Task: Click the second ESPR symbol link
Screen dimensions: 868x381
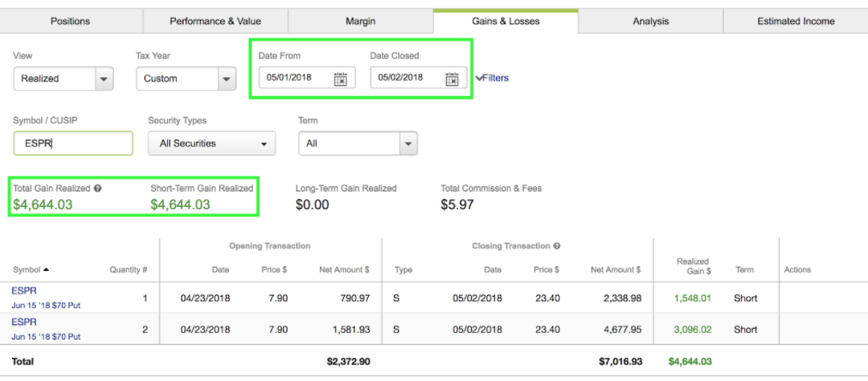Action: (x=24, y=322)
